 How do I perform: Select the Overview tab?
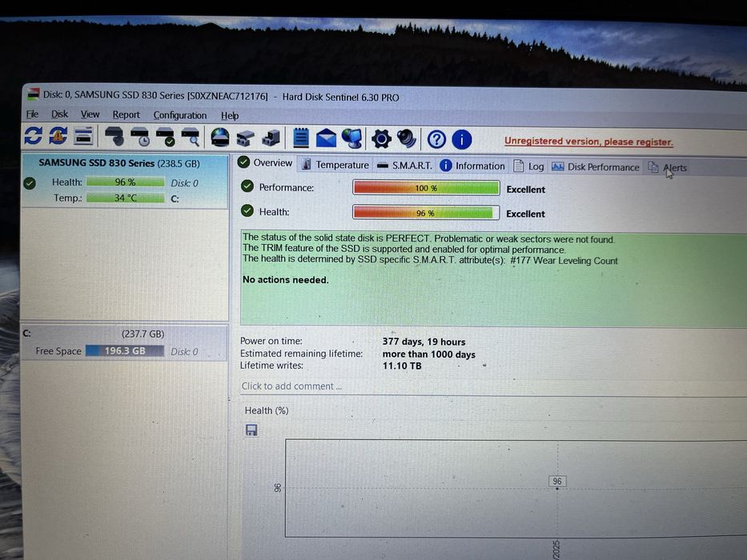coord(265,163)
